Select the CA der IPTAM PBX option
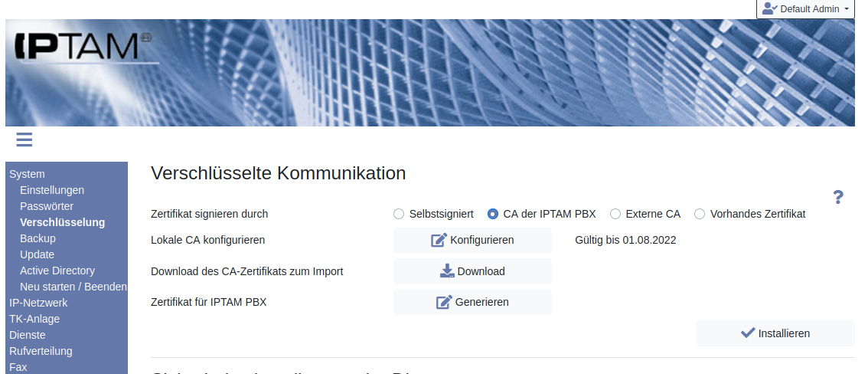The width and height of the screenshot is (868, 374). pos(493,214)
